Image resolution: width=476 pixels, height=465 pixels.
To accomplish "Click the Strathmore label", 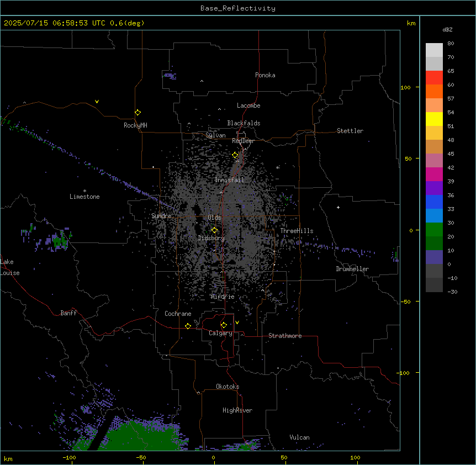I will pos(285,336).
